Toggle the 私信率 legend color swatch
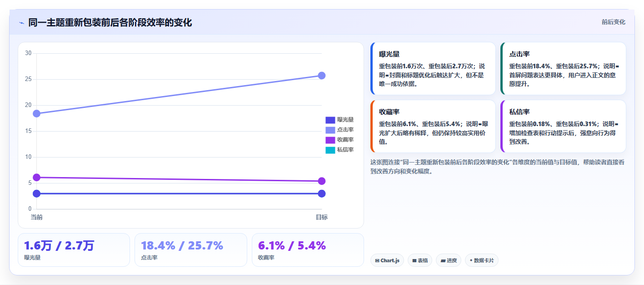Viewport: 644px width, 285px height. 330,150
